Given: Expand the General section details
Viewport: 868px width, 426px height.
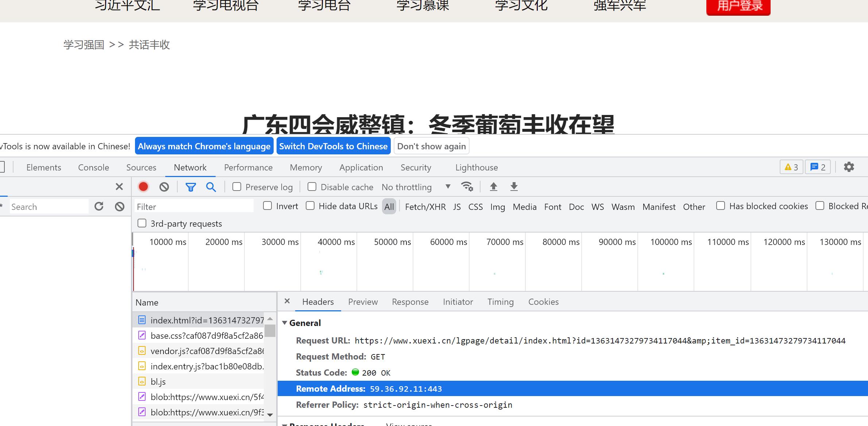Looking at the screenshot, I should pyautogui.click(x=286, y=323).
